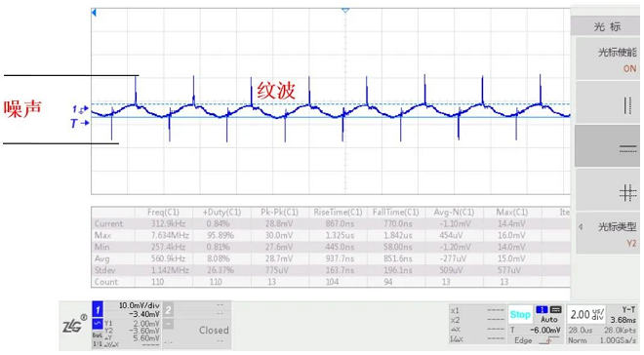Click the Stop acquisition button
The height and width of the screenshot is (355, 644).
click(x=520, y=315)
